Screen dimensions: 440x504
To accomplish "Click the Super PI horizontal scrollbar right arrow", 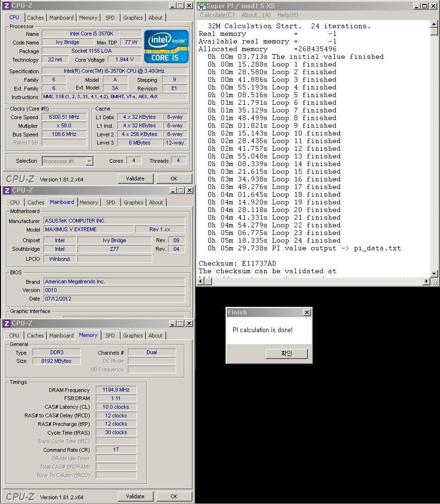I will tap(427, 281).
